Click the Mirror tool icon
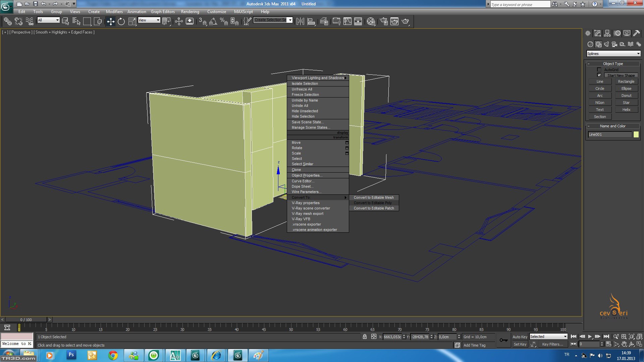Screen dimensions: 644x362 300,21
